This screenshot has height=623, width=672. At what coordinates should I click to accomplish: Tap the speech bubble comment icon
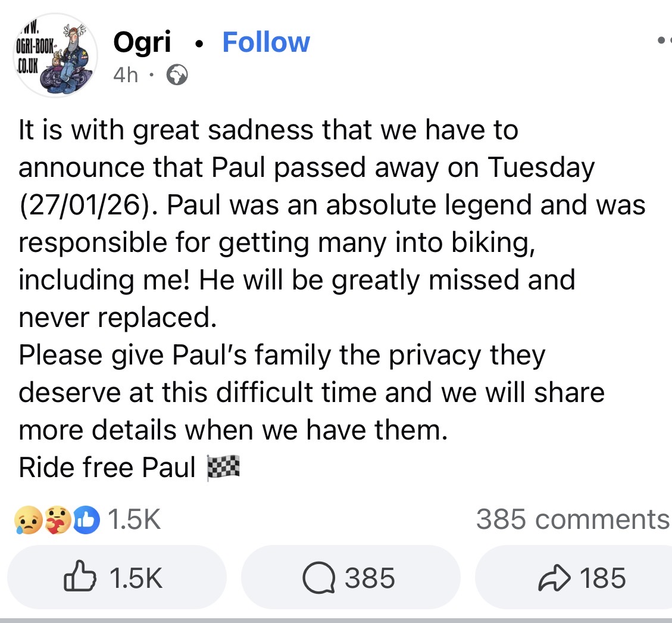pos(318,578)
